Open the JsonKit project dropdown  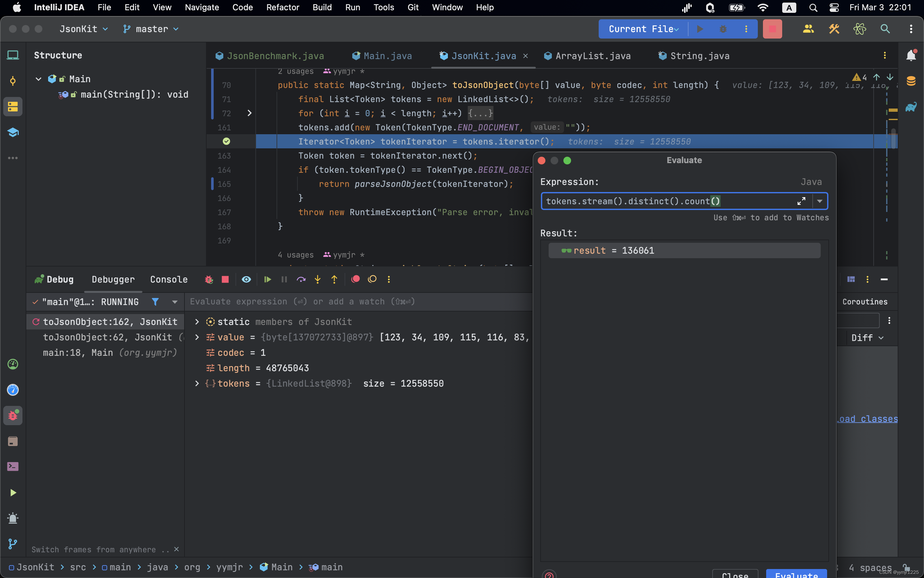(x=84, y=29)
